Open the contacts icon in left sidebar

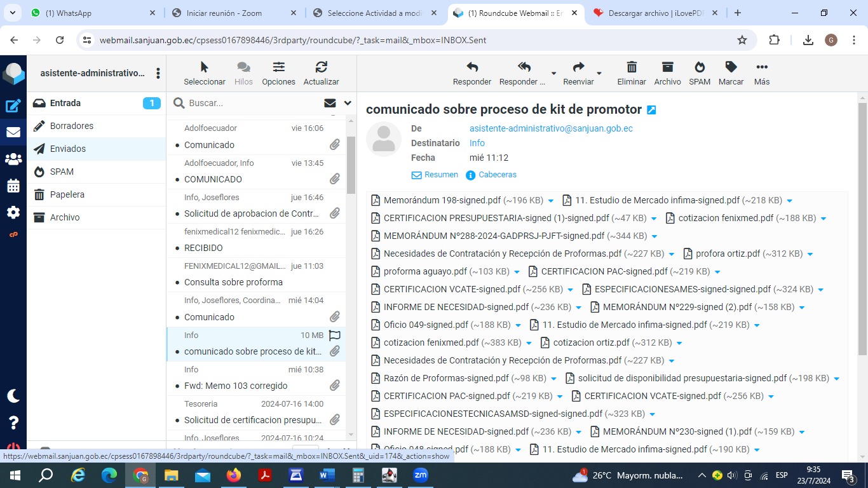[x=13, y=159]
